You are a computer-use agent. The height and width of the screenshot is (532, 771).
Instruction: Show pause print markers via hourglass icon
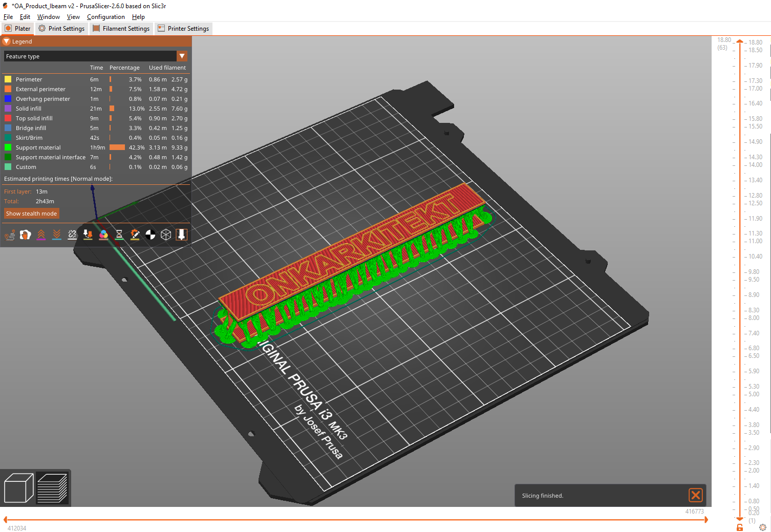coord(119,235)
